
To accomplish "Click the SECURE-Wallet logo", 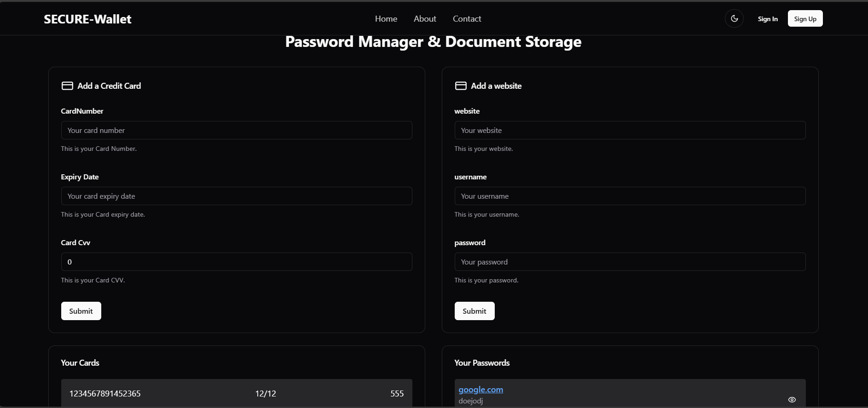I will click(x=87, y=19).
